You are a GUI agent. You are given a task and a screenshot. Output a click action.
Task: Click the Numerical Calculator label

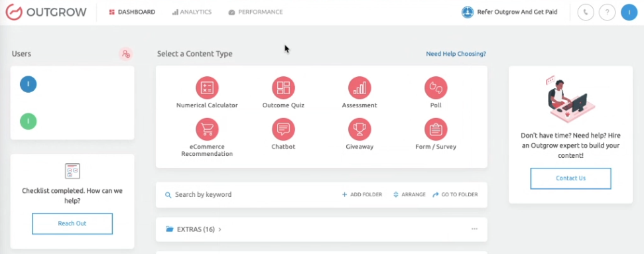tap(207, 105)
